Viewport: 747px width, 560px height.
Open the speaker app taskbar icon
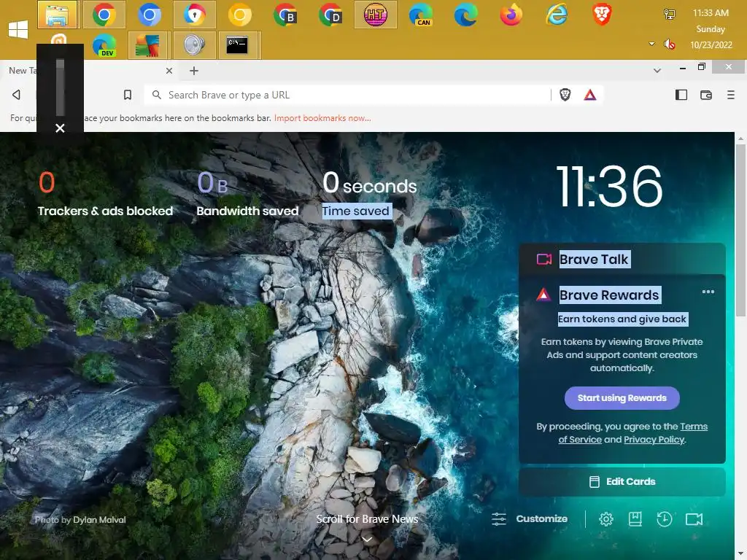[194, 45]
